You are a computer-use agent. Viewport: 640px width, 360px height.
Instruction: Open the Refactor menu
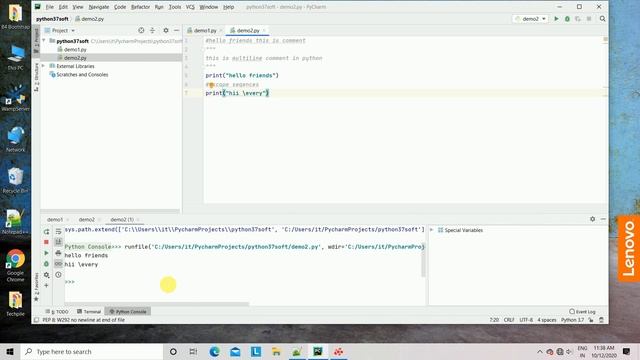(x=140, y=7)
